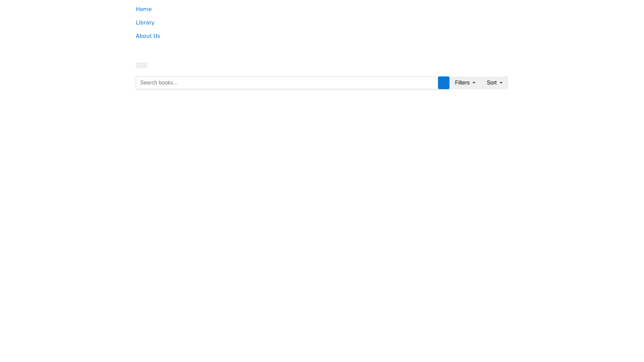
Task: Select the Library link in navigation
Action: tap(145, 23)
